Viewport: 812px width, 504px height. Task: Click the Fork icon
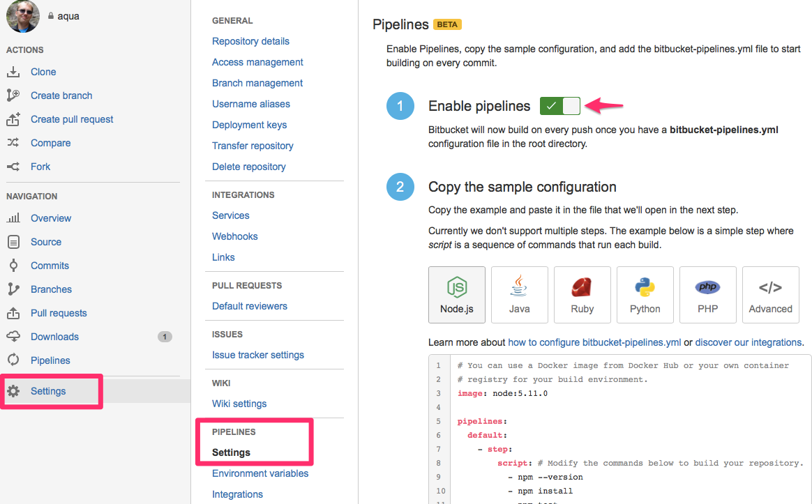pyautogui.click(x=13, y=167)
